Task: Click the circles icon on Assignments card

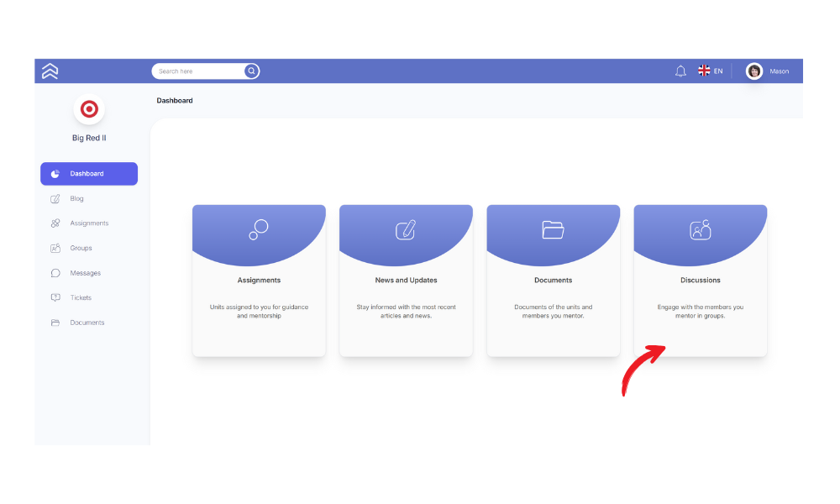Action: click(259, 230)
